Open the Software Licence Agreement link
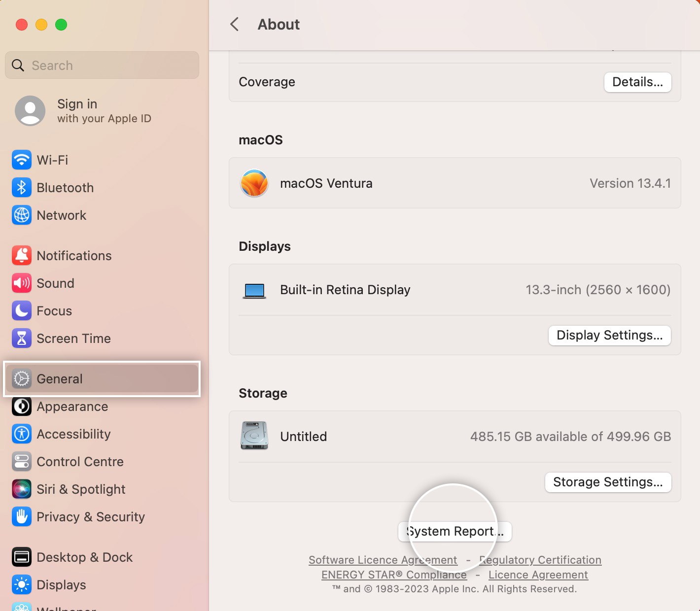 [383, 560]
